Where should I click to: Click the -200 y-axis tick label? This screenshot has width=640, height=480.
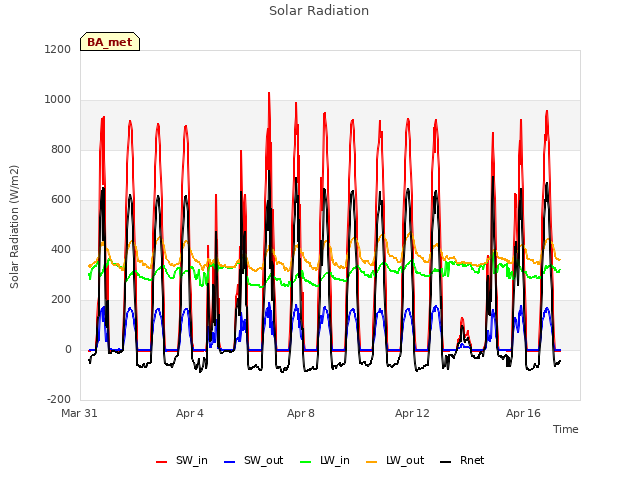[59, 399]
